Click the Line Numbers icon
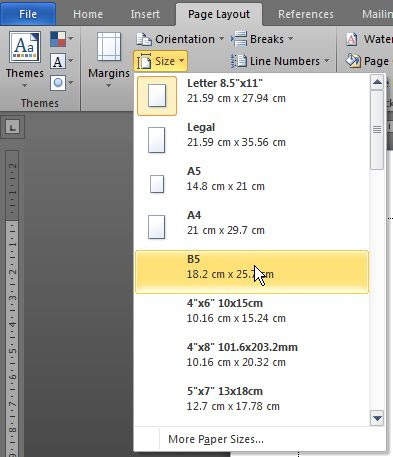Image resolution: width=393 pixels, height=457 pixels. coord(239,61)
